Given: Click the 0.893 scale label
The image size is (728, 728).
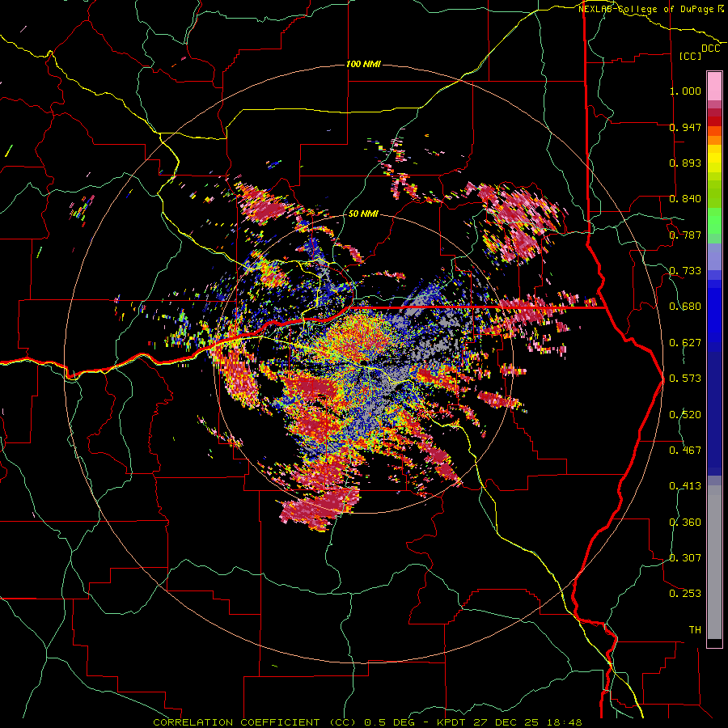Looking at the screenshot, I should coord(685,163).
